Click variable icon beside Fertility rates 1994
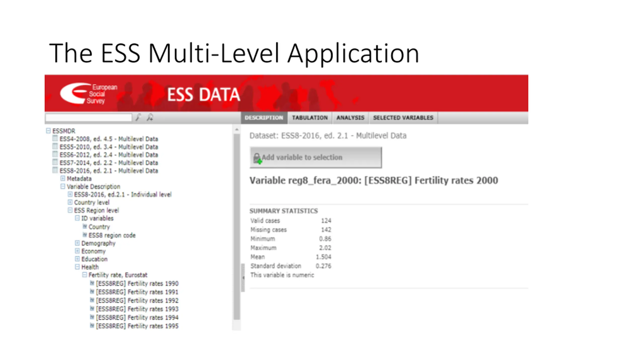This screenshot has height=362, width=644. (x=92, y=317)
